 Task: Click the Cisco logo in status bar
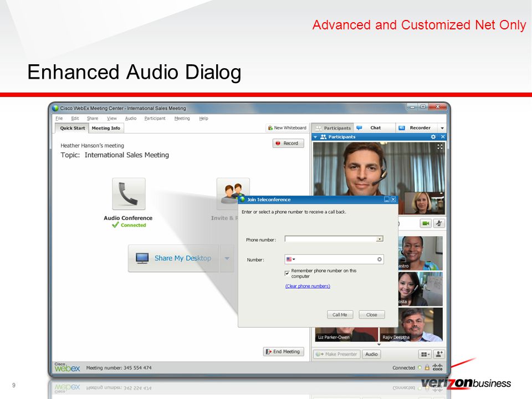point(438,367)
